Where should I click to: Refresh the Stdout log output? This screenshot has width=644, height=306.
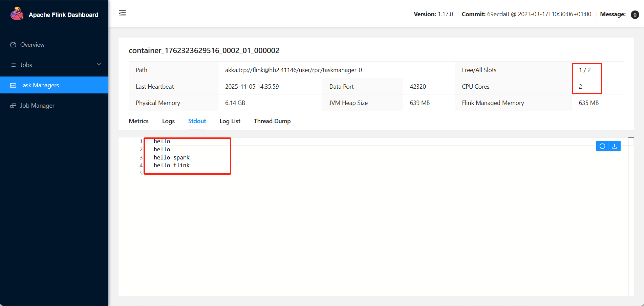[602, 146]
